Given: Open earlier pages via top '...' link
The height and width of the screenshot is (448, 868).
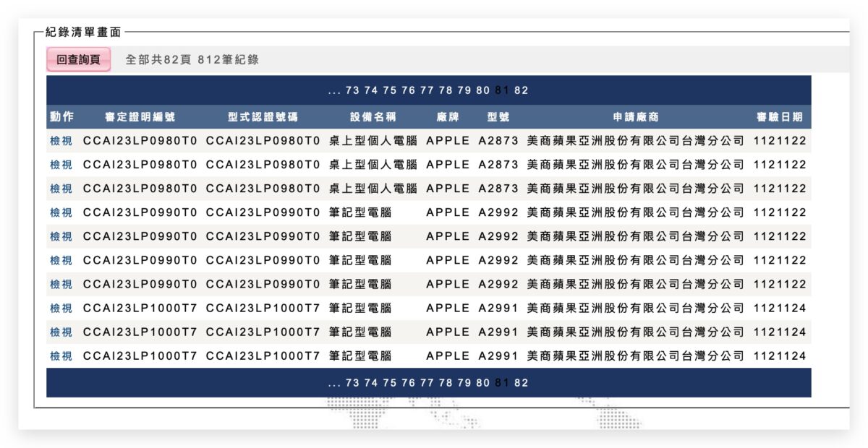Looking at the screenshot, I should (334, 90).
